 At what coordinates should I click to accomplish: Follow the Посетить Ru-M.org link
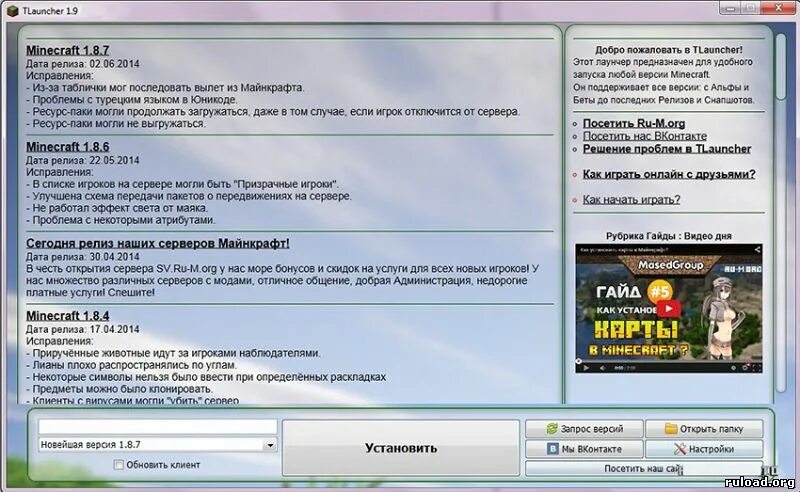(x=634, y=123)
